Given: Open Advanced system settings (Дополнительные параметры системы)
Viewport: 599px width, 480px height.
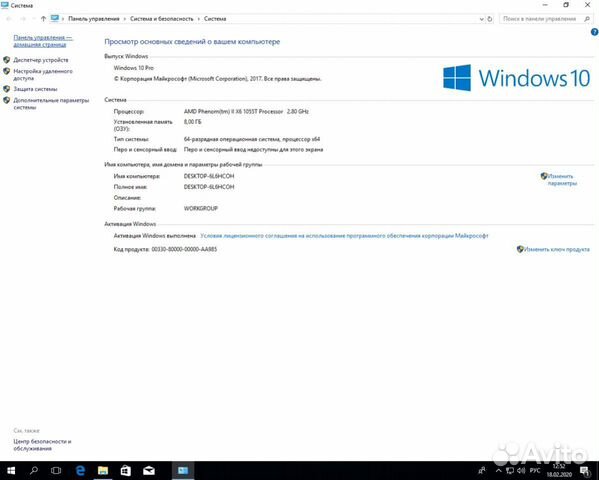Looking at the screenshot, I should click(x=51, y=104).
